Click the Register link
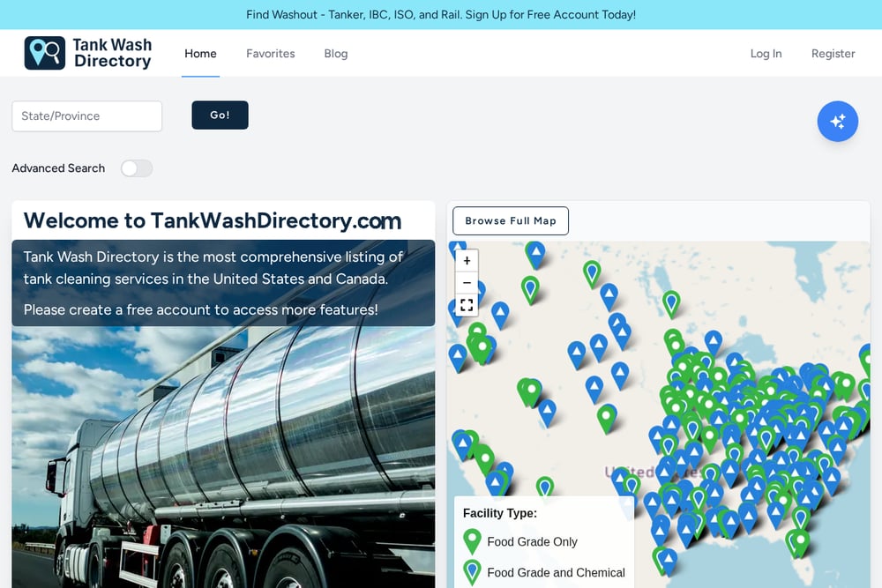This screenshot has width=882, height=588. pyautogui.click(x=833, y=54)
